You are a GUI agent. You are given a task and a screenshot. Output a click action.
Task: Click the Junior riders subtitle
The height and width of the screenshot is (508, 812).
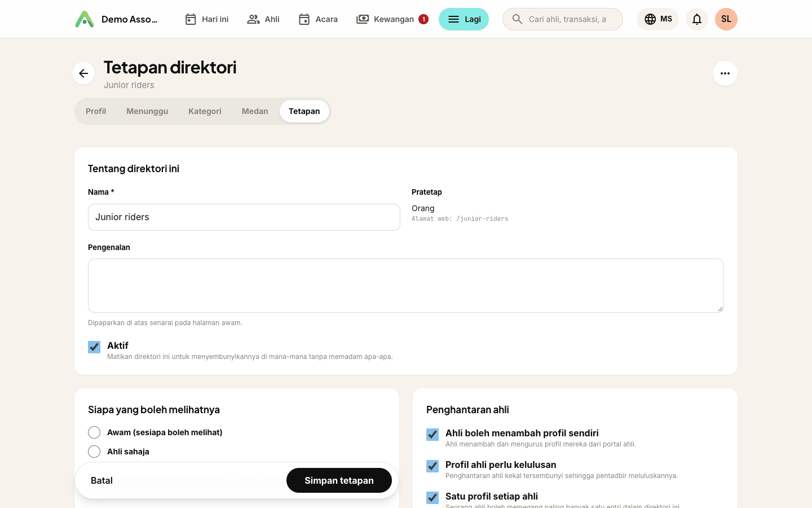(129, 85)
